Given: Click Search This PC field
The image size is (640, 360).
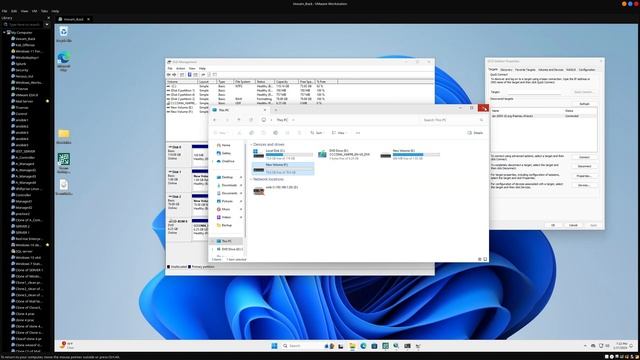Looking at the screenshot, I should coord(452,120).
